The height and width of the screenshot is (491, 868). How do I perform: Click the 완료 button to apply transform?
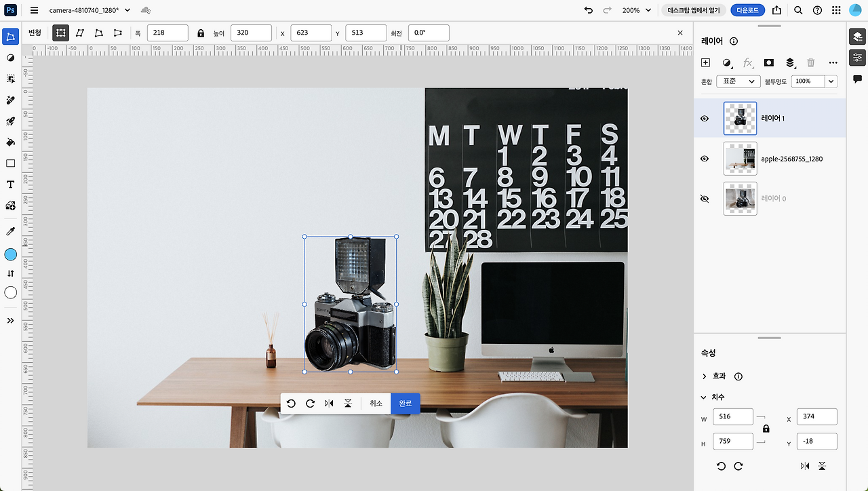pos(406,404)
